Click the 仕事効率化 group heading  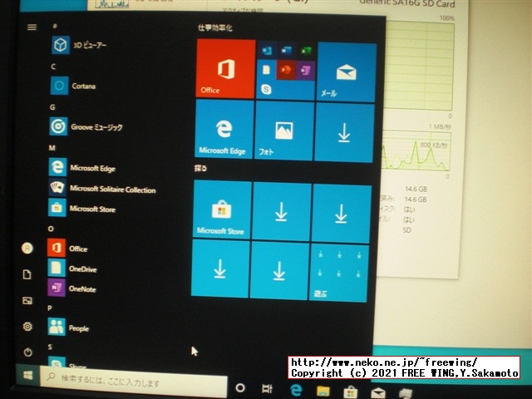(215, 27)
